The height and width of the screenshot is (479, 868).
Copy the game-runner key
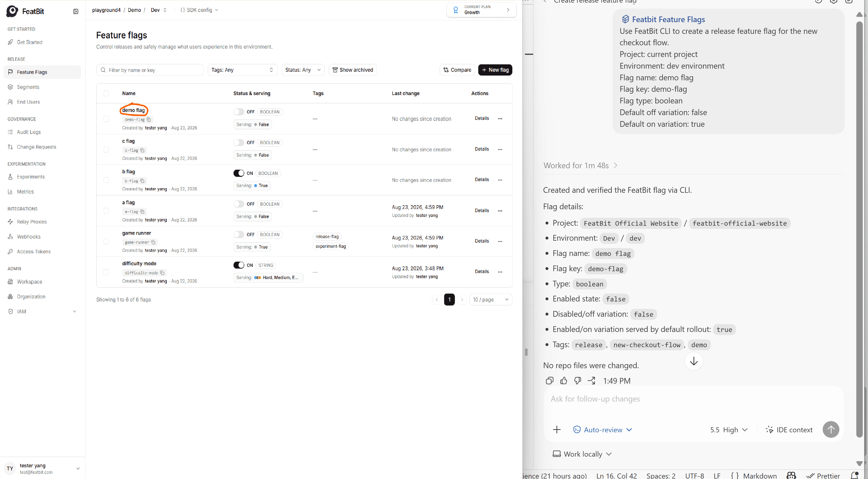153,242
